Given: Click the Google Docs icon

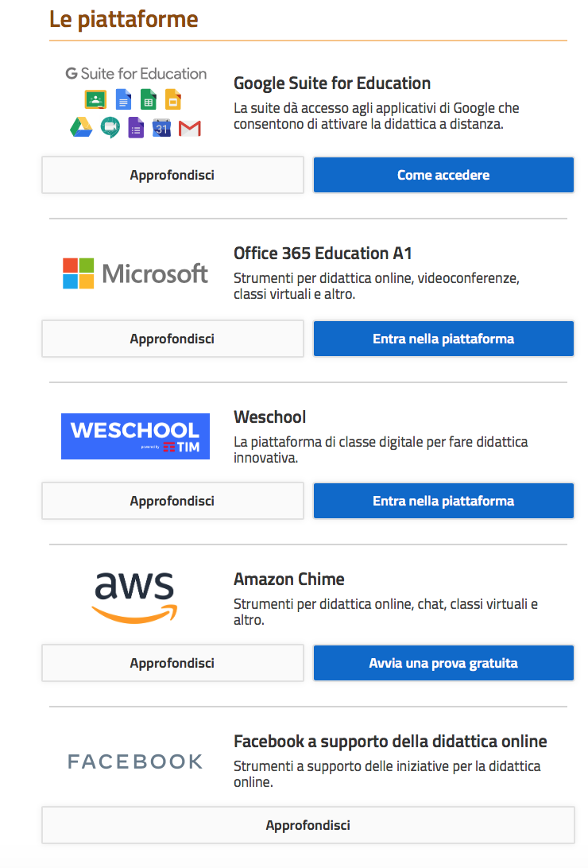Looking at the screenshot, I should click(123, 99).
